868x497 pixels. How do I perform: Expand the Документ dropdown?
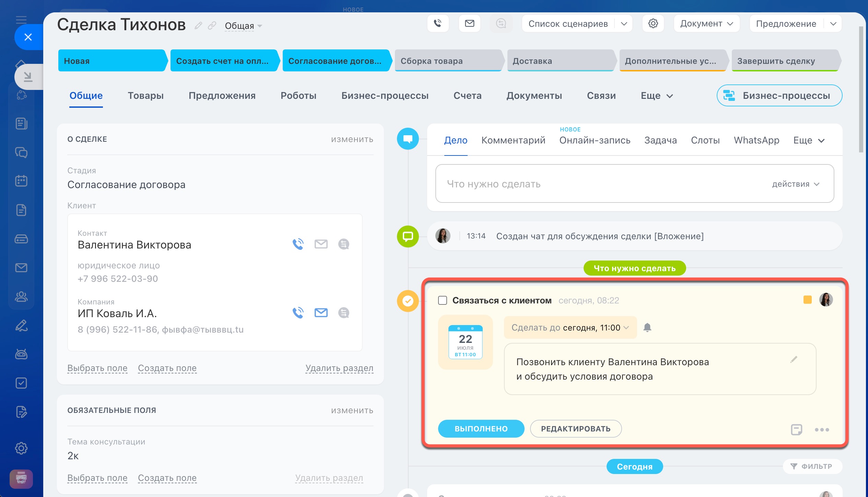click(706, 23)
